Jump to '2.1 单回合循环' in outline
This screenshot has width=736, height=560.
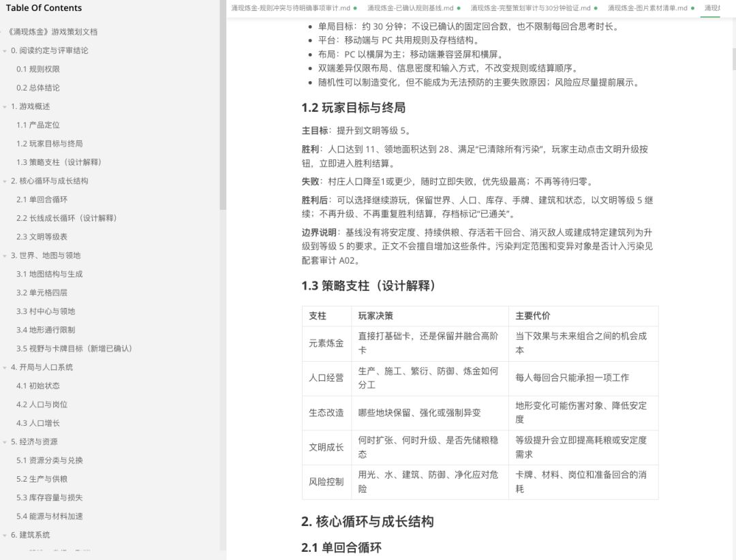click(42, 200)
